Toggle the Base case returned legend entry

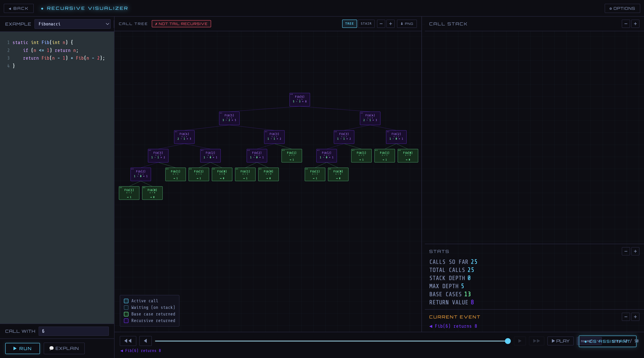[126, 314]
